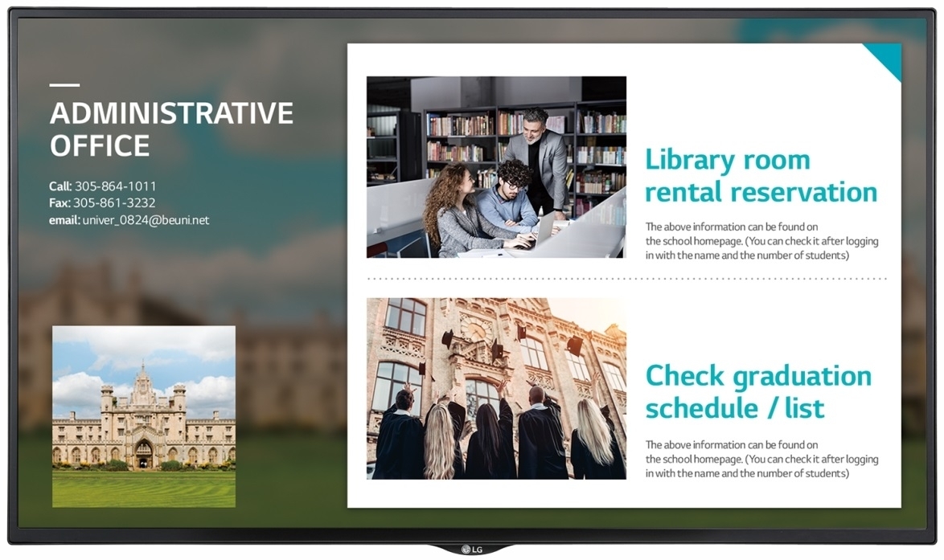Click the ADMINISTRATIVE OFFICE heading
The width and height of the screenshot is (944, 560).
click(x=171, y=129)
